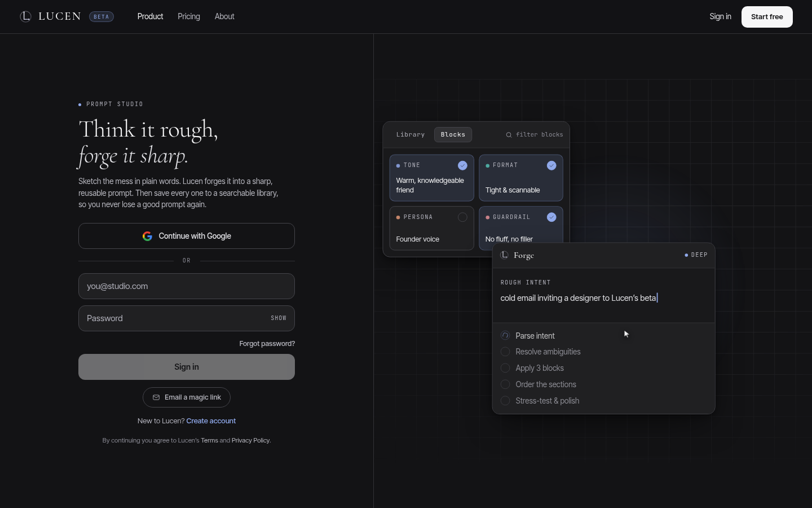Focus the email input field
This screenshot has width=812, height=508.
[187, 286]
